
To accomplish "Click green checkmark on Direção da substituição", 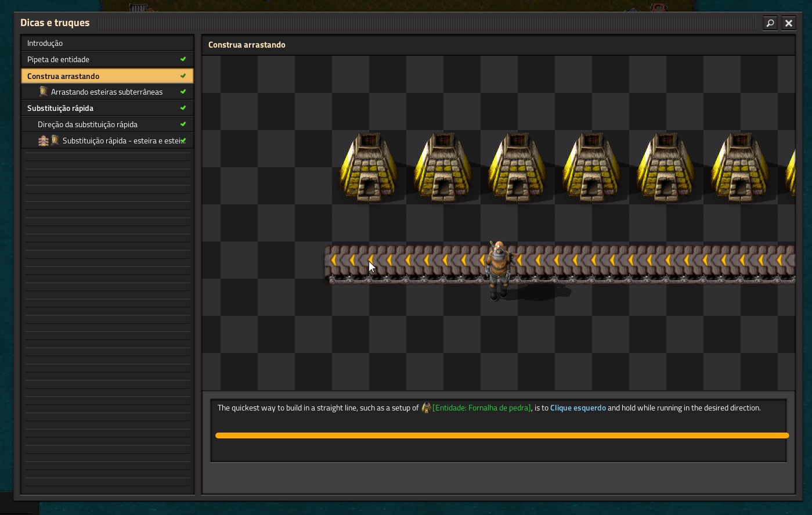I will click(x=183, y=124).
